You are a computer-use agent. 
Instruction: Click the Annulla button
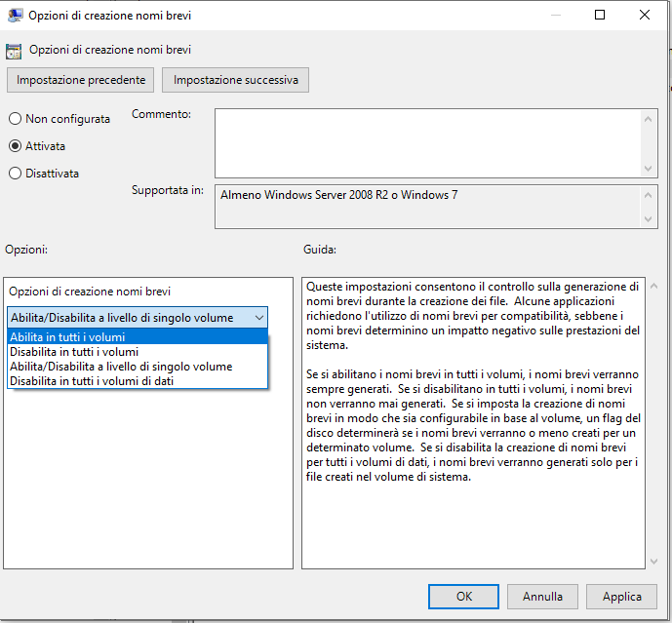(542, 597)
